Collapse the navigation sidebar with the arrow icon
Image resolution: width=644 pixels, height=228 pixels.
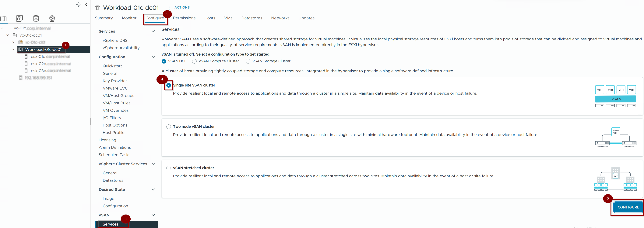(x=86, y=5)
